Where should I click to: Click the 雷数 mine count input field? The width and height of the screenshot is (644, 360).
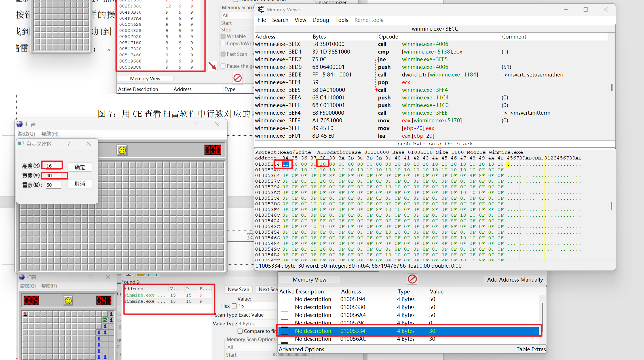pyautogui.click(x=53, y=185)
